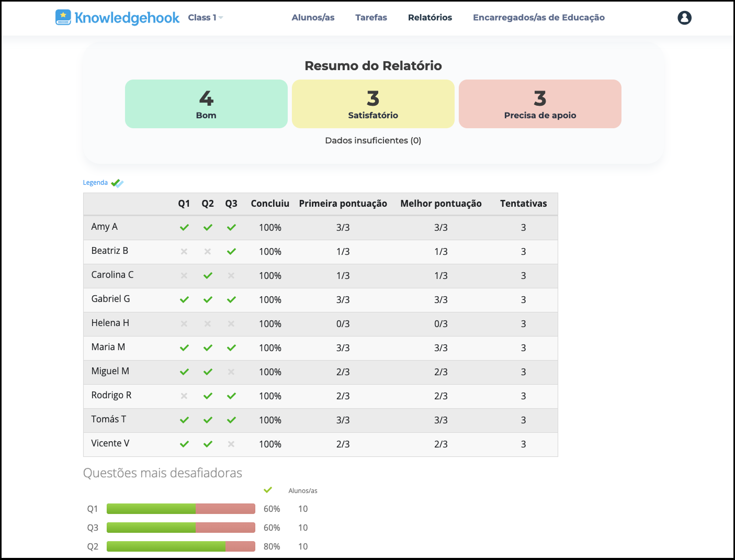Click Helena H's 0/3 first score
This screenshot has width=735, height=560.
click(x=343, y=324)
